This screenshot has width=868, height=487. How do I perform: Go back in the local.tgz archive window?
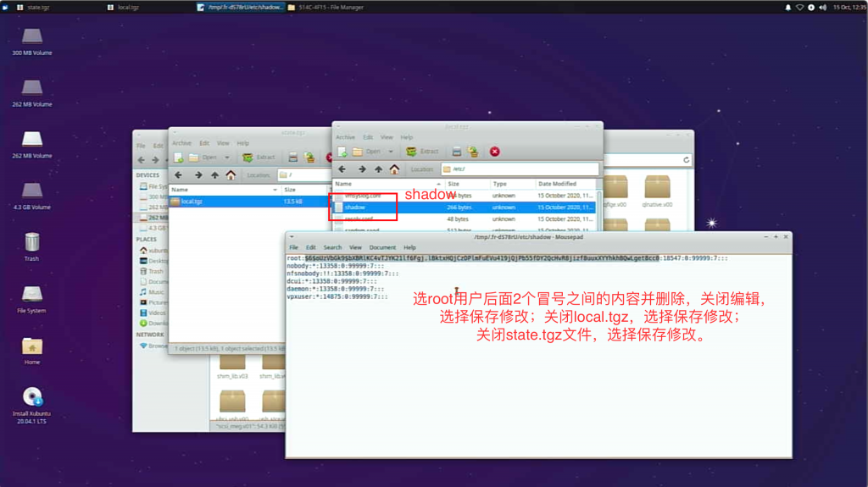click(342, 169)
